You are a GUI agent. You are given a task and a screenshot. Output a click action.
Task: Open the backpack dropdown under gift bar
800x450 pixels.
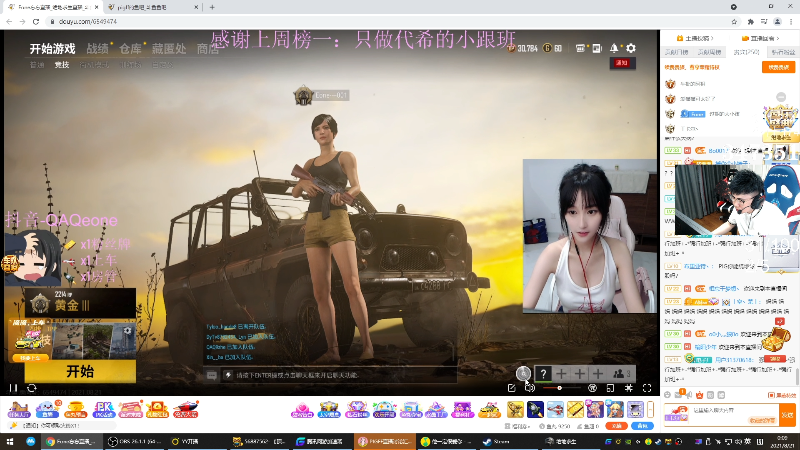517,426
